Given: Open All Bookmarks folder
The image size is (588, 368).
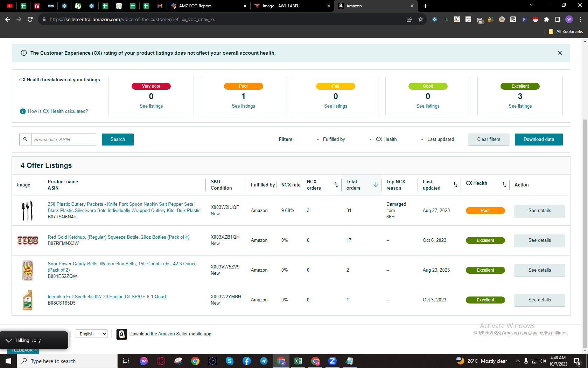Looking at the screenshot, I should tap(566, 32).
